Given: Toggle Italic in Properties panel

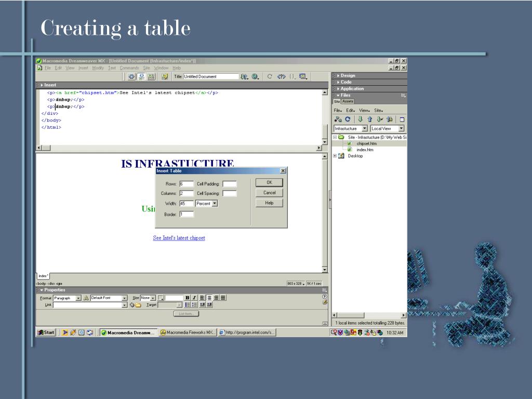Looking at the screenshot, I should (x=194, y=298).
